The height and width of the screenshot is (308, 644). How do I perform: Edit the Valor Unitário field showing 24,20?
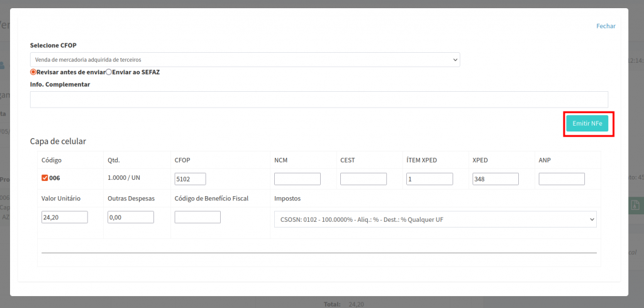[64, 217]
